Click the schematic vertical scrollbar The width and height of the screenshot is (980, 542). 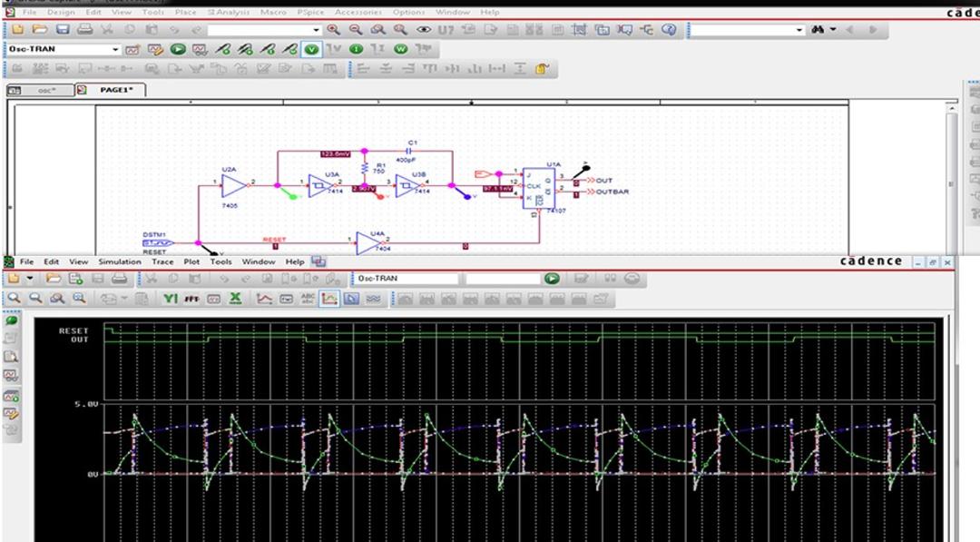pyautogui.click(x=951, y=180)
